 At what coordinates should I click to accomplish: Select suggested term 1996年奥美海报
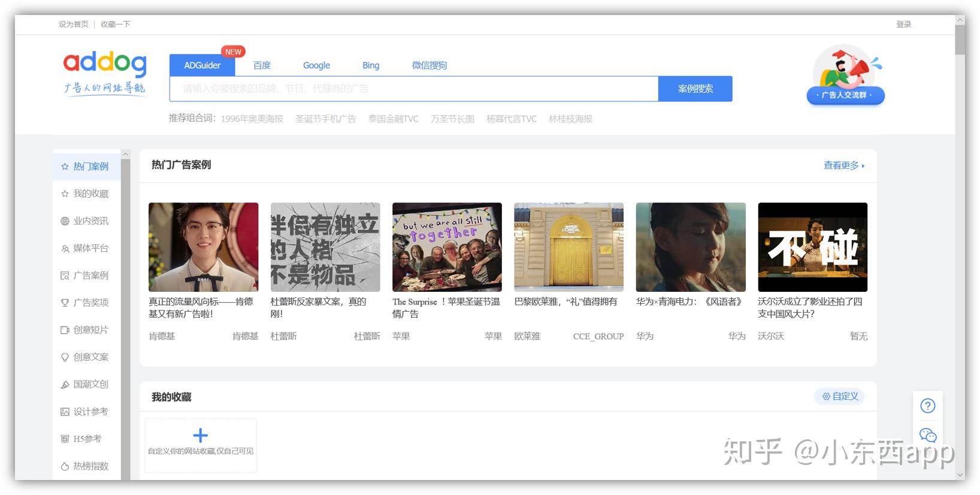point(252,119)
